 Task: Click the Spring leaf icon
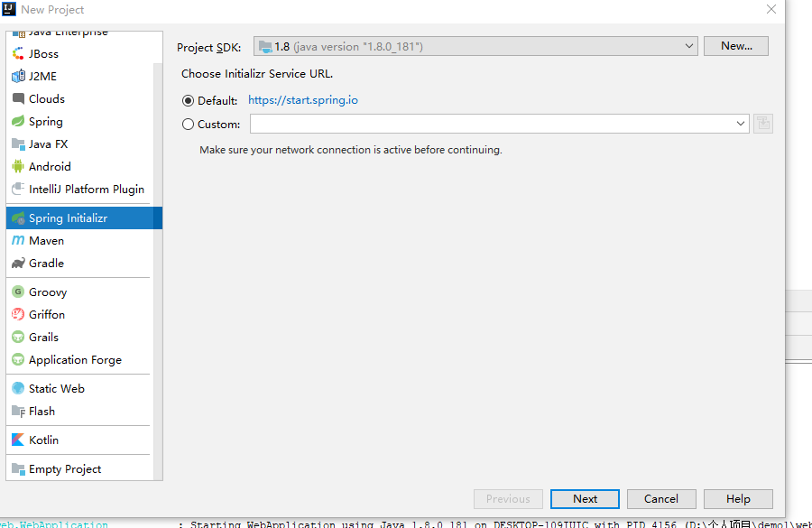point(18,121)
